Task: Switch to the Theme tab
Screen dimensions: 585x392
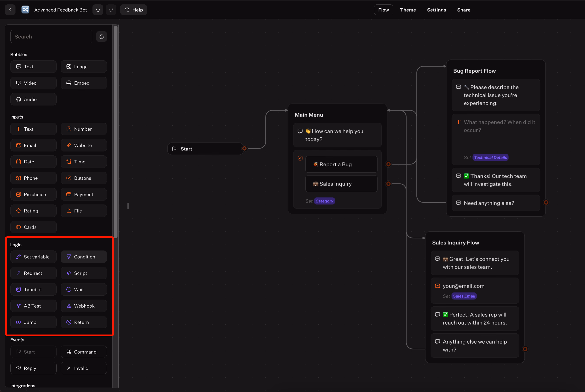Action: coord(408,10)
